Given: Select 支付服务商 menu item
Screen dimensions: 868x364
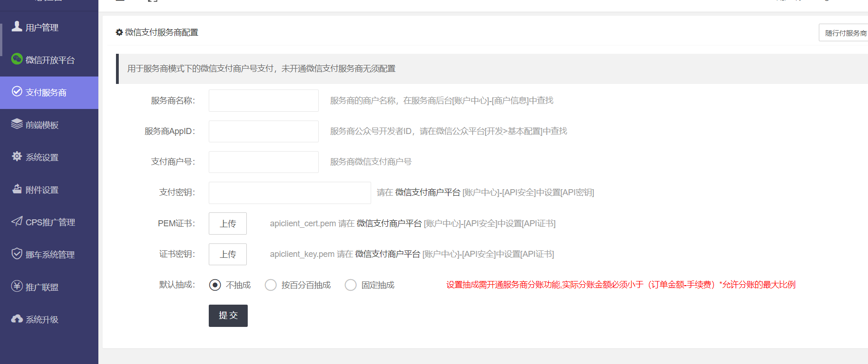Looking at the screenshot, I should click(49, 93).
